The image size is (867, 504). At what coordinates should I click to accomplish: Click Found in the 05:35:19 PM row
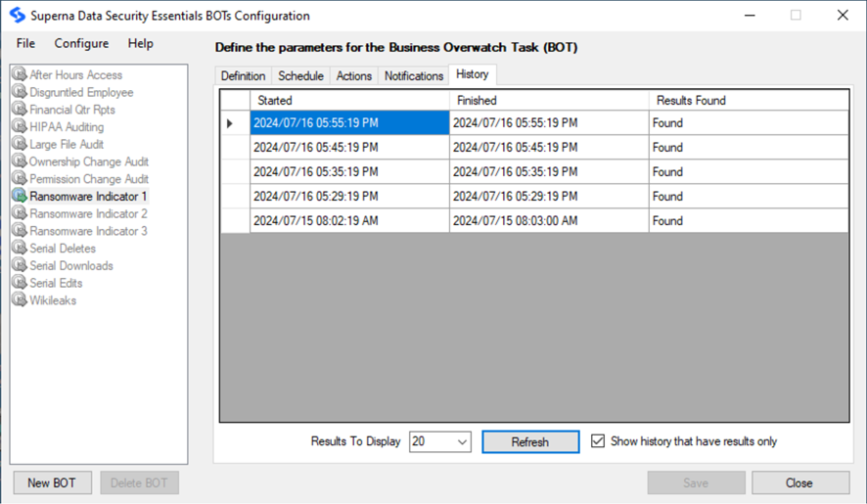click(x=750, y=171)
